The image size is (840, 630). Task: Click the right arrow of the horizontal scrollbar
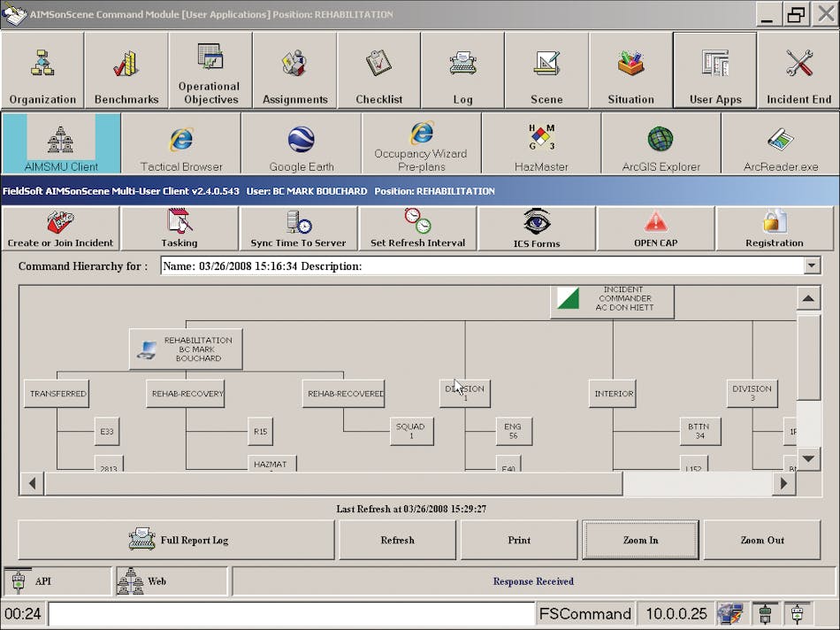(x=783, y=483)
